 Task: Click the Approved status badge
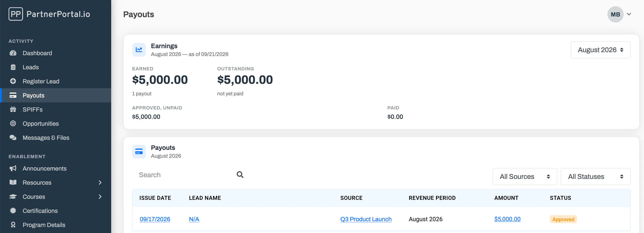click(x=563, y=219)
